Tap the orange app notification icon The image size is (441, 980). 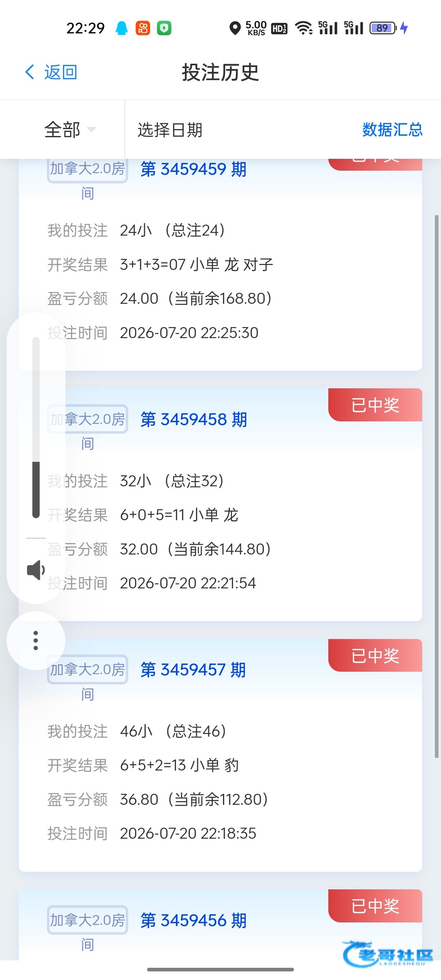[143, 28]
